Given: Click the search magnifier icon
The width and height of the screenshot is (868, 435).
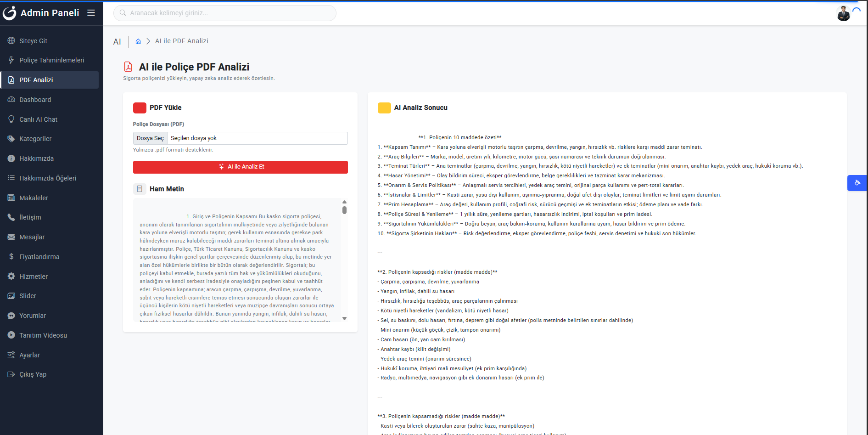Looking at the screenshot, I should (x=123, y=13).
